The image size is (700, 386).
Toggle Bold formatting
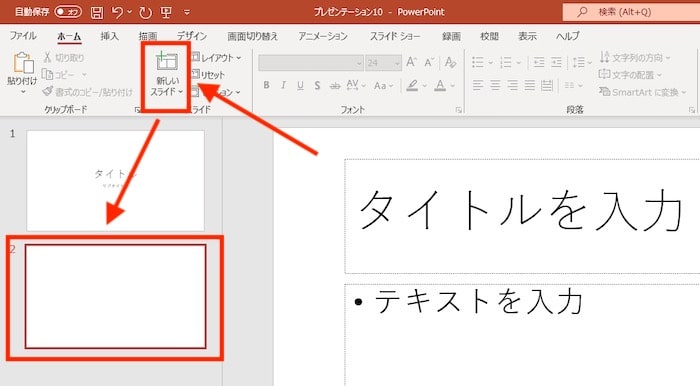tap(266, 85)
